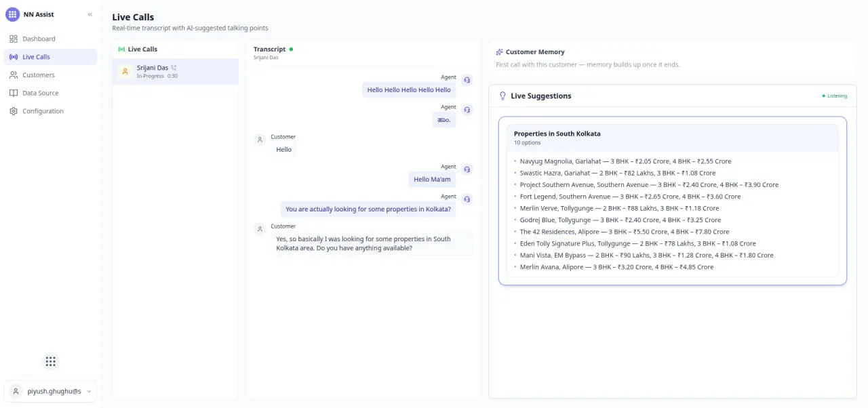Select The 42 Residences, Alipore listing

point(625,232)
